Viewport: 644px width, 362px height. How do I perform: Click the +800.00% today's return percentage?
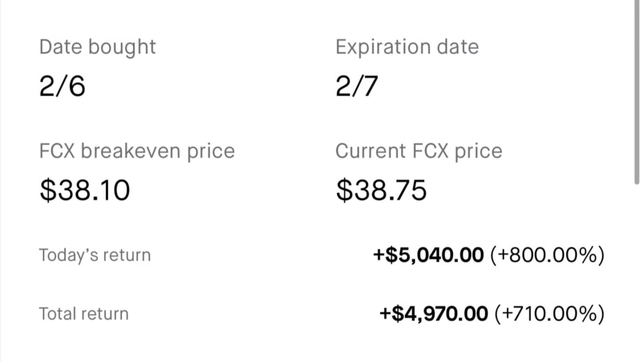547,256
